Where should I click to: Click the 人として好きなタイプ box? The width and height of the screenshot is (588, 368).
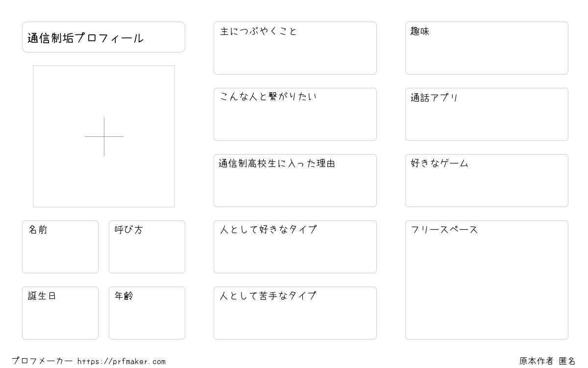coord(295,247)
